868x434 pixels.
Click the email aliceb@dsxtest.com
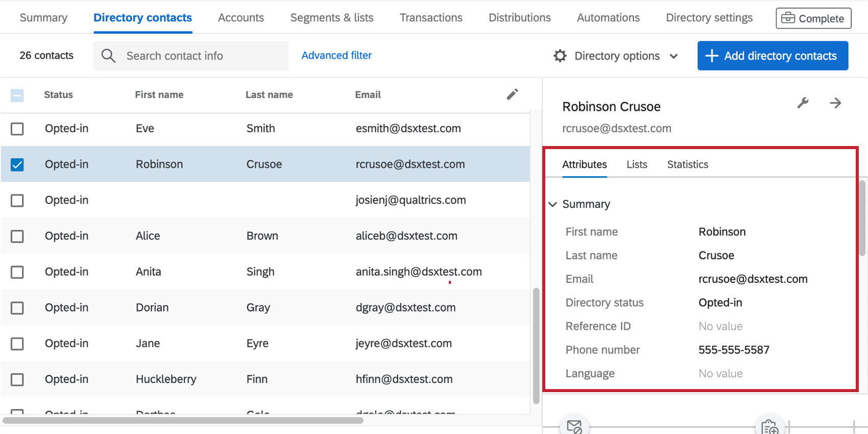pos(406,236)
